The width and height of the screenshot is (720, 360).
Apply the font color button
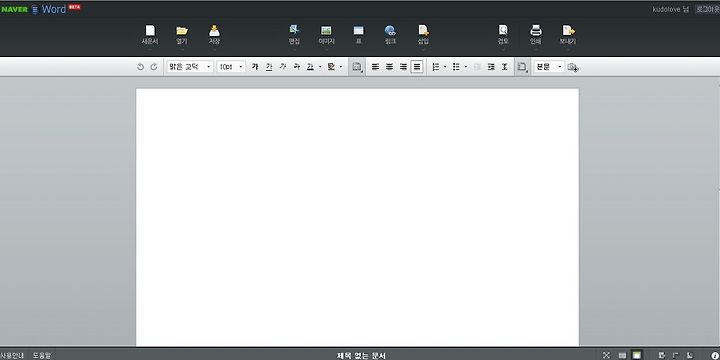(310, 67)
